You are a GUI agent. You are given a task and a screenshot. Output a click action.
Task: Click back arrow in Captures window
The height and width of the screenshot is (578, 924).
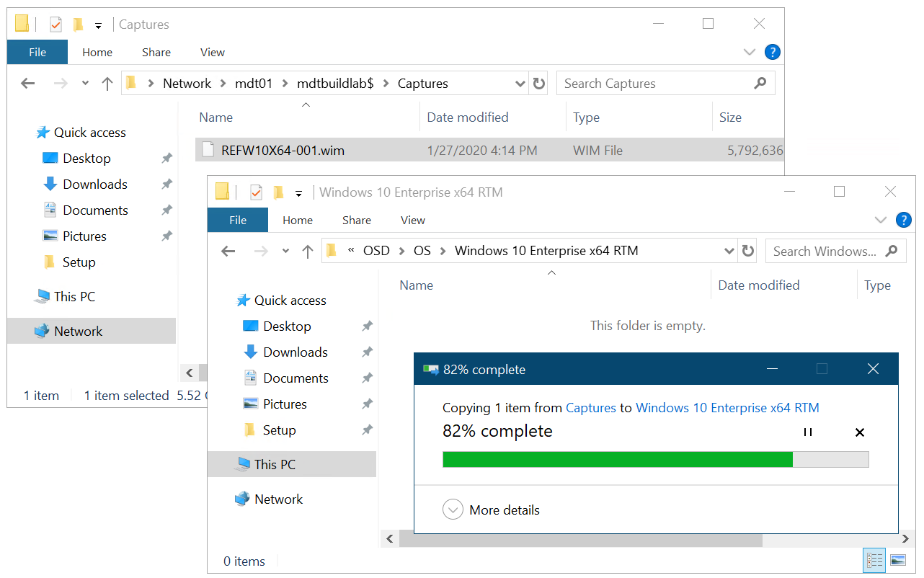click(x=28, y=84)
